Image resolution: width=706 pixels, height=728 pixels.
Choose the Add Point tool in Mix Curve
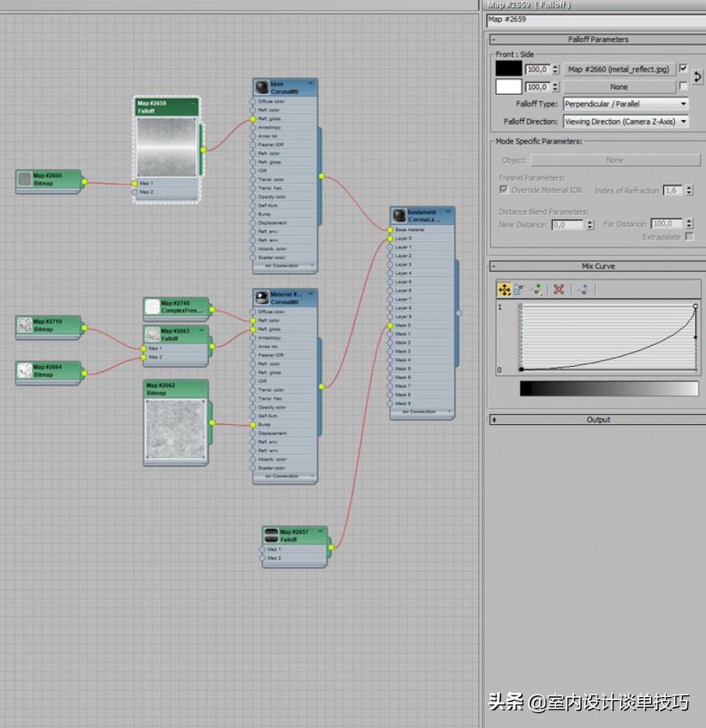[x=536, y=289]
